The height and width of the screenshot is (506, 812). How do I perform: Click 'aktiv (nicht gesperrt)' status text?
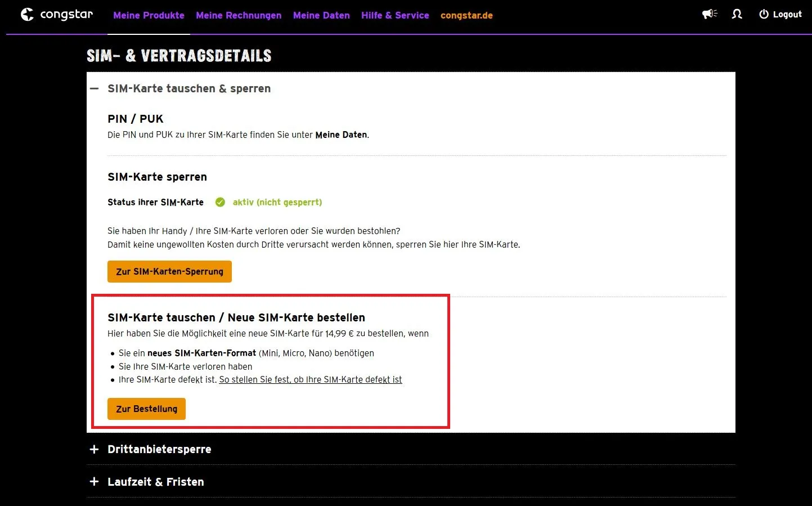coord(277,202)
